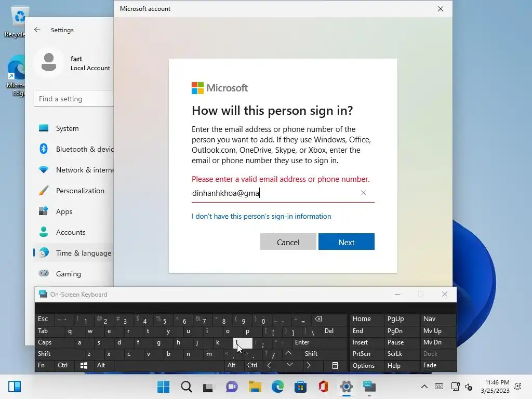Toggle right Shift key on On-Screen Keyboard
This screenshot has width=532, height=399.
(x=324, y=354)
